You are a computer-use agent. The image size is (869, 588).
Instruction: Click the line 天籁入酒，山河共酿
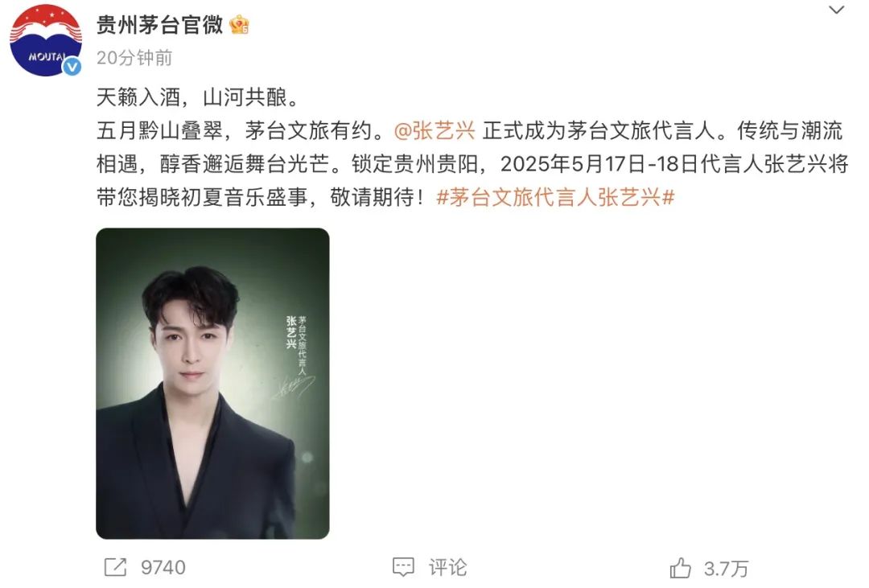(x=197, y=97)
